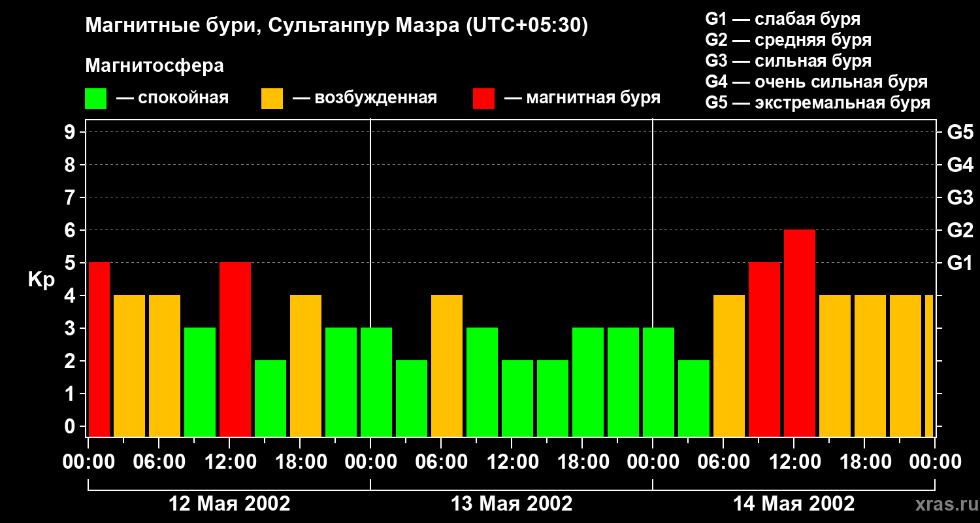980x523 pixels.
Task: Select the tallest red Kp 6 bar
Action: 800,333
